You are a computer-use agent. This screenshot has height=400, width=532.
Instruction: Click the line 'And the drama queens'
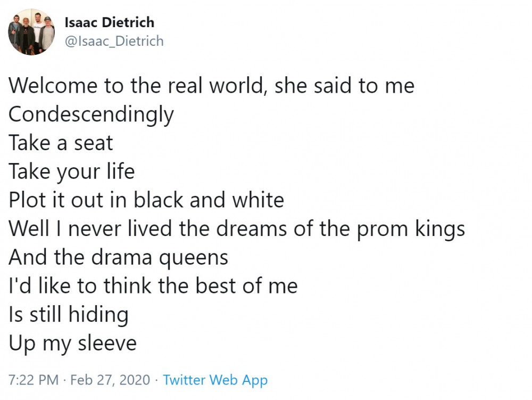pyautogui.click(x=118, y=258)
